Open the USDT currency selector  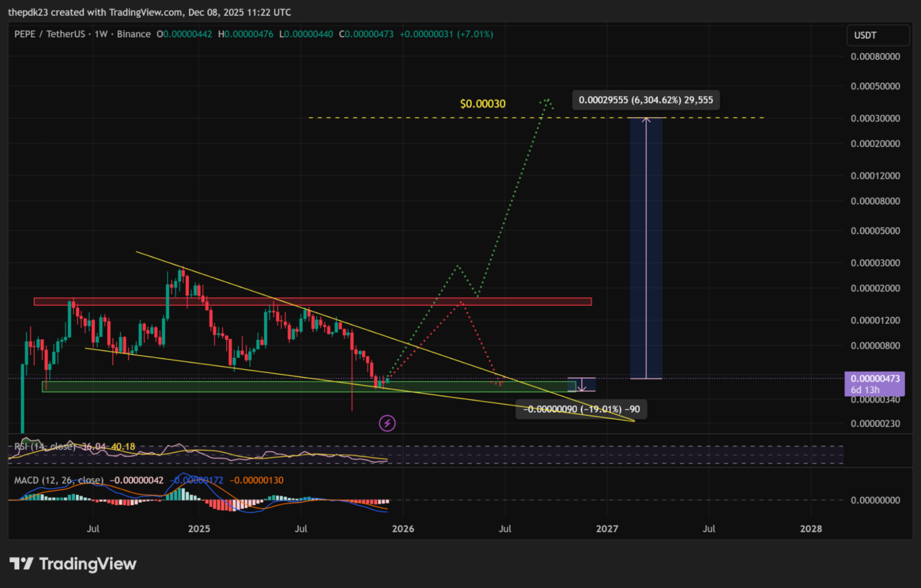[877, 35]
